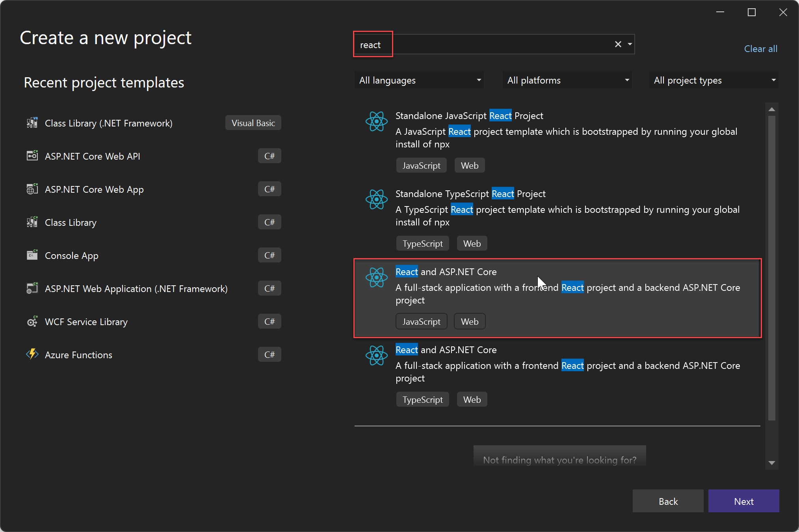The image size is (799, 532).
Task: Click the ASP.NET Core Web App icon
Action: pyautogui.click(x=32, y=189)
